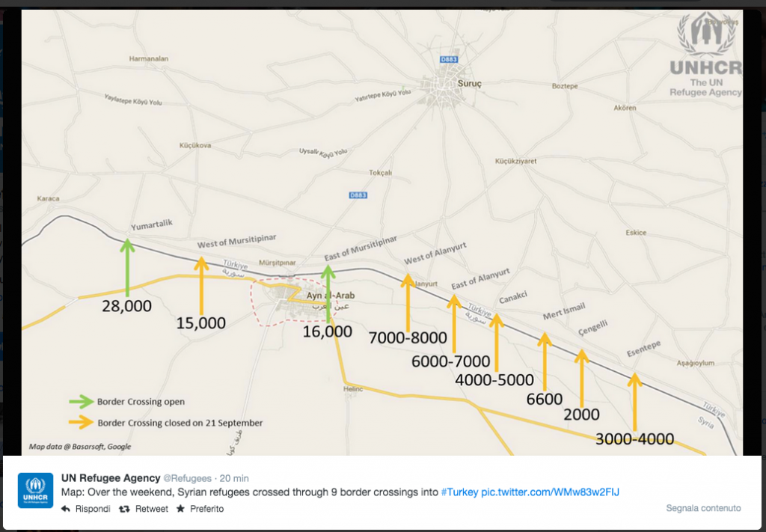Click the @Refugees handle
The image size is (766, 532).
[187, 478]
